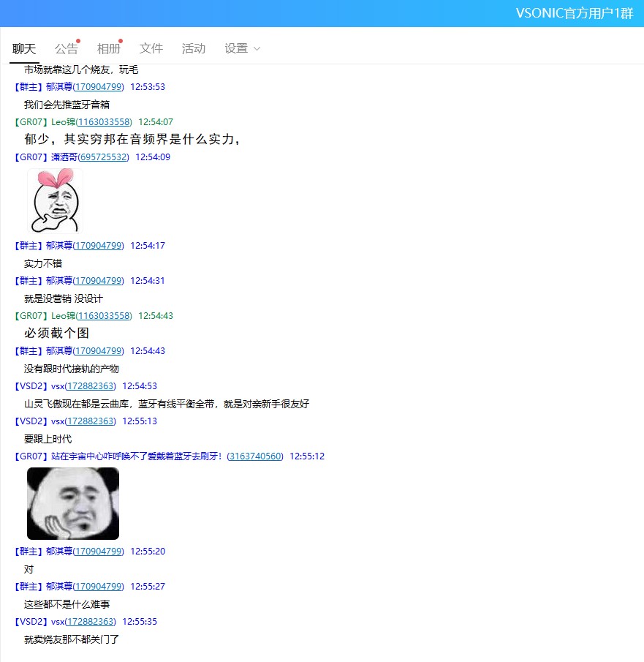Click Leo锦's ID link at 12:54:43

click(105, 316)
